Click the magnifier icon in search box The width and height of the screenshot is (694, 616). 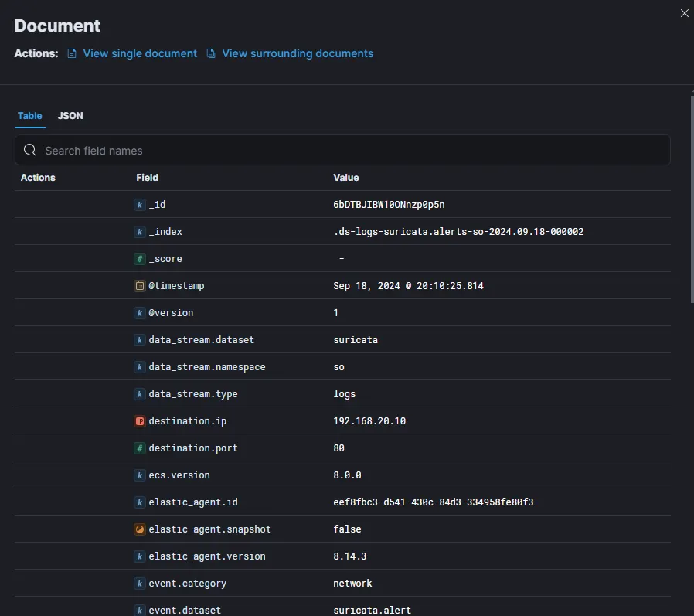click(x=30, y=151)
